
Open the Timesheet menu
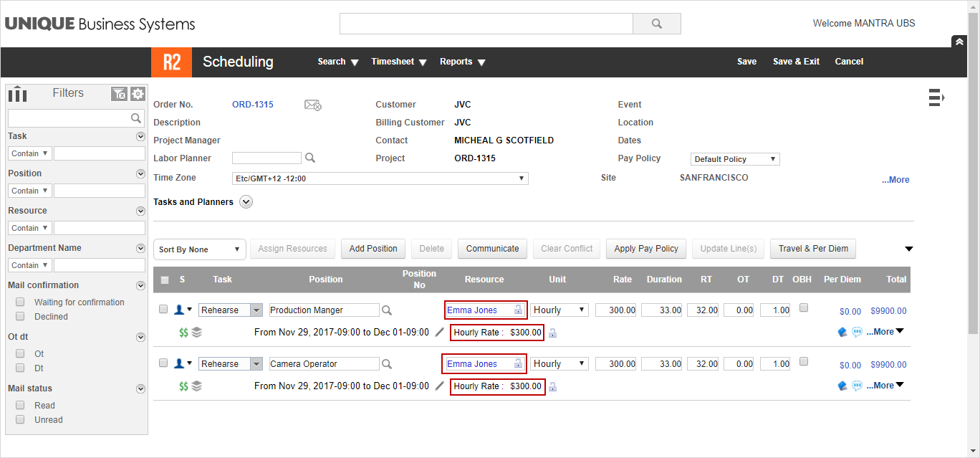coord(398,62)
